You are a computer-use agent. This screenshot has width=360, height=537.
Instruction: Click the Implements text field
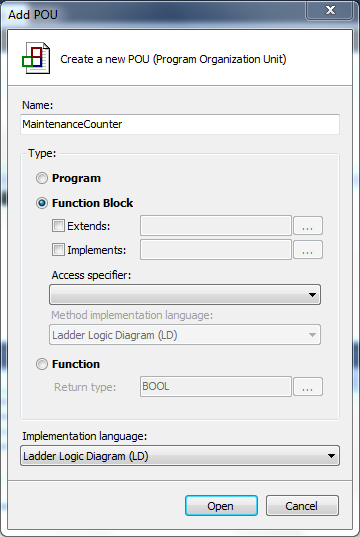216,249
